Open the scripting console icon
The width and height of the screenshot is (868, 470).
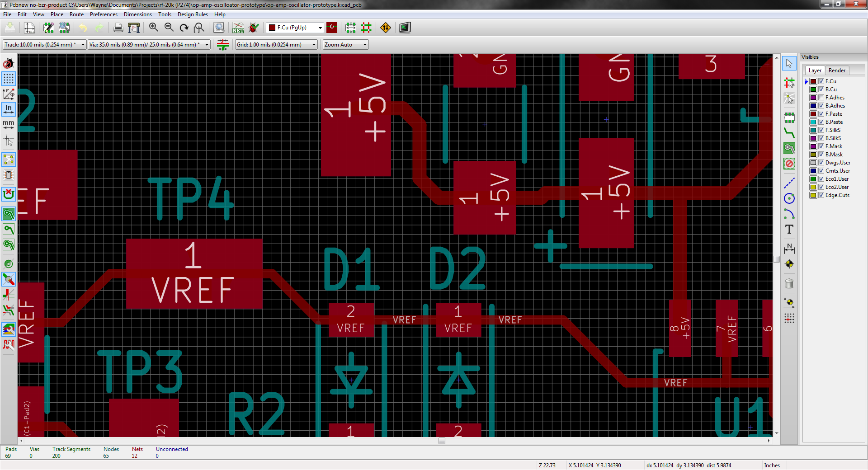(x=405, y=28)
